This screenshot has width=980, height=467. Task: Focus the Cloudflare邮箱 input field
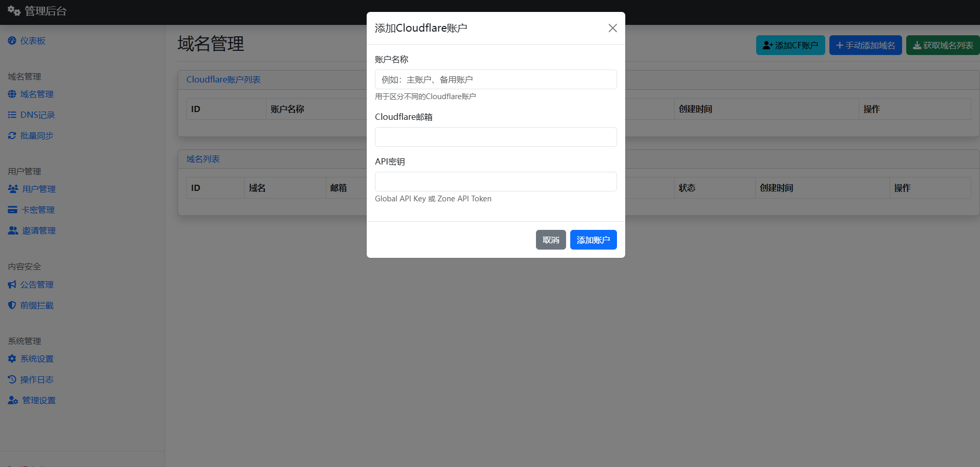tap(496, 137)
